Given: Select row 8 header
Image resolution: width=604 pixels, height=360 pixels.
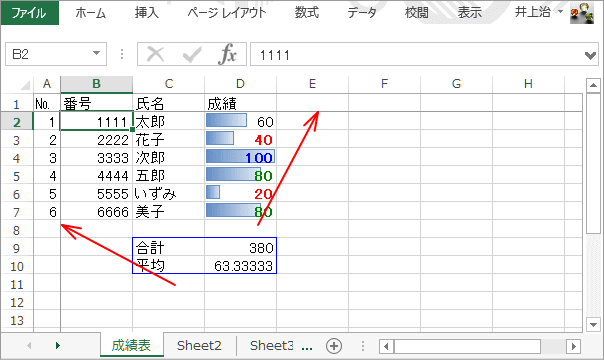Looking at the screenshot, I should (x=17, y=230).
